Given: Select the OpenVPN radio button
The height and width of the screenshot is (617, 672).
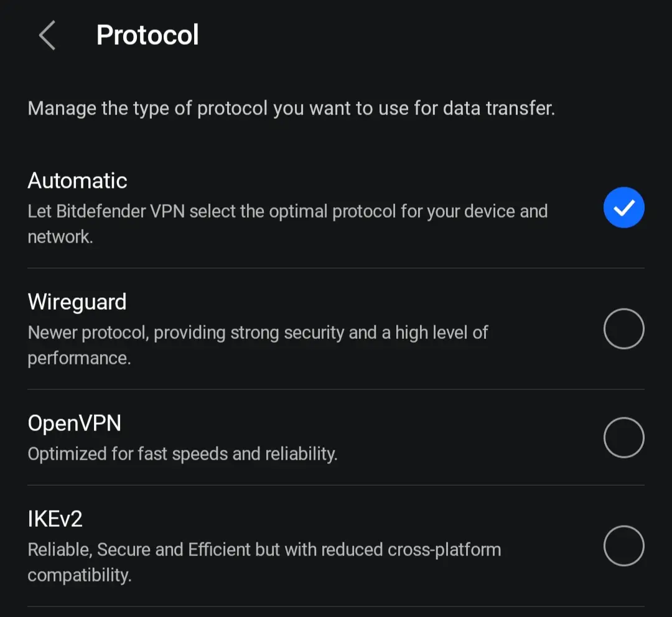Looking at the screenshot, I should tap(623, 437).
